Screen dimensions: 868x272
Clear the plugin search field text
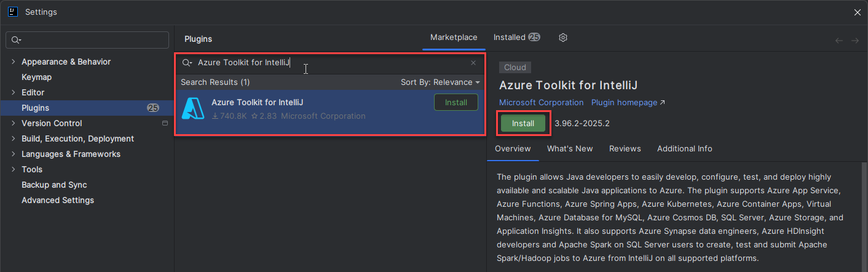coord(473,63)
